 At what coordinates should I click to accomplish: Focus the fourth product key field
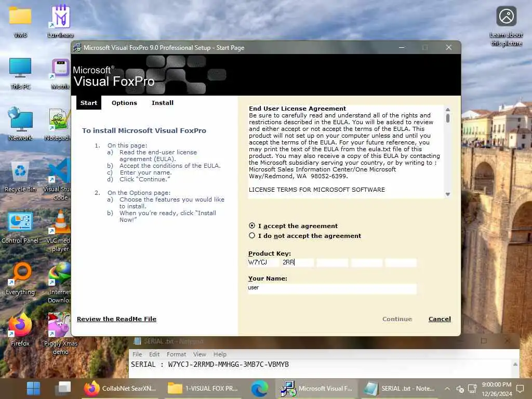click(366, 262)
